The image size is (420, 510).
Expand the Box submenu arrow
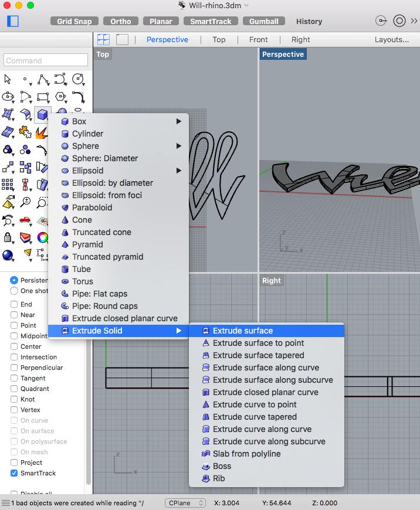(x=178, y=121)
